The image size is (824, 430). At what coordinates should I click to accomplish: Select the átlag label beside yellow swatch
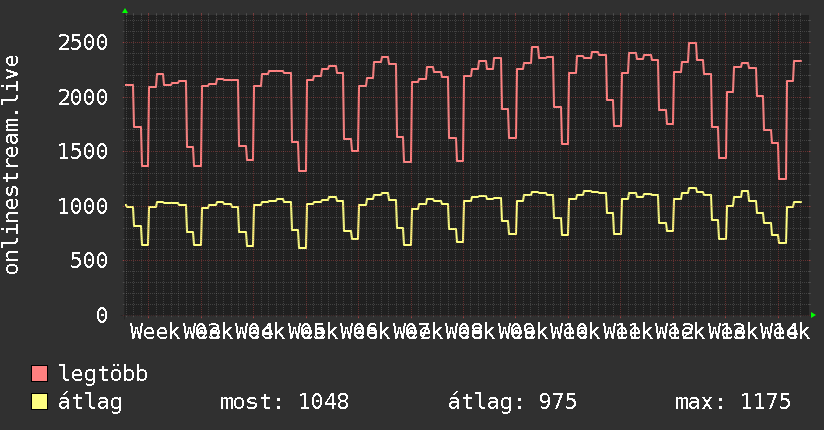point(91,402)
